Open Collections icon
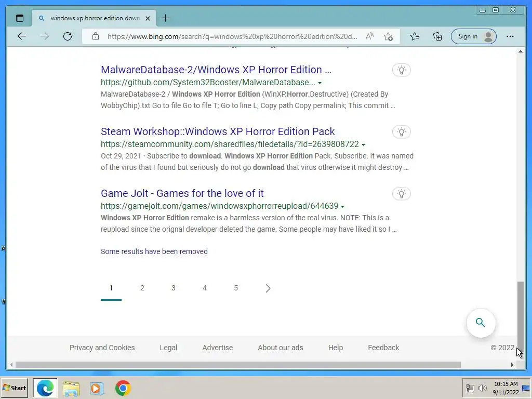532x399 pixels. pyautogui.click(x=437, y=36)
